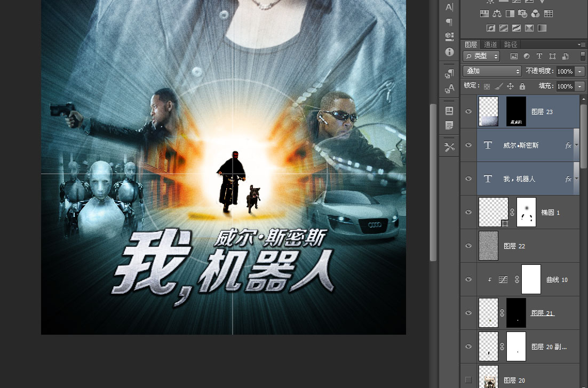Screen dimensions: 588x388
Task: Click the 填充 fill value field
Action: pyautogui.click(x=566, y=86)
